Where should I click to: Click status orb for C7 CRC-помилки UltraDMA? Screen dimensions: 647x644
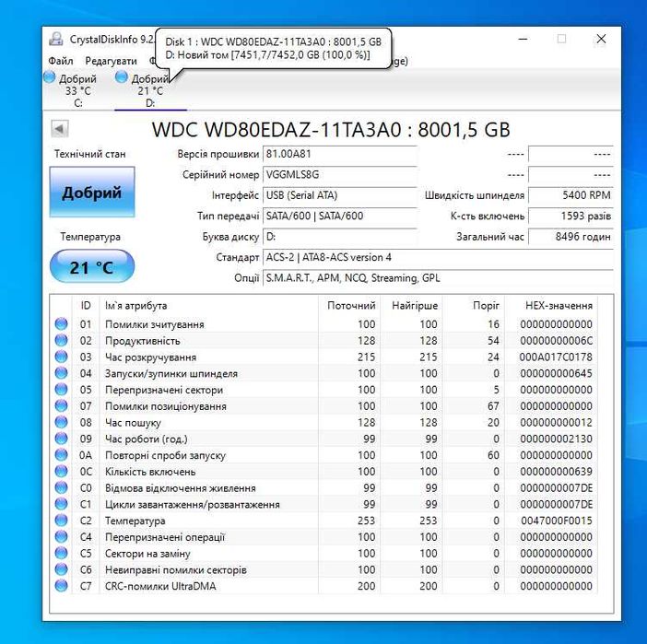(61, 585)
